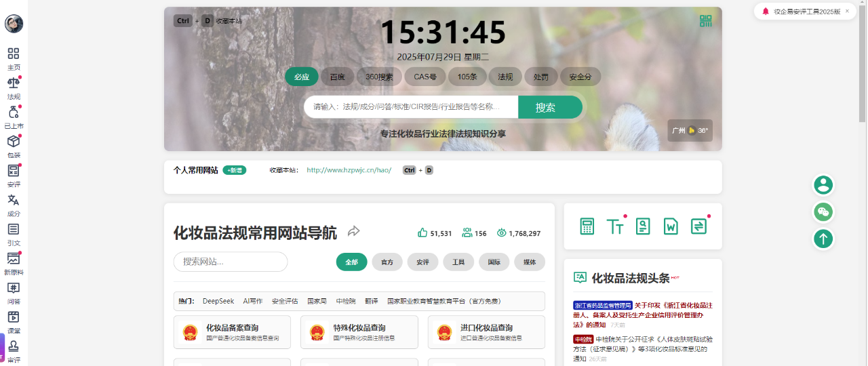The height and width of the screenshot is (366, 868).
Task: Open the 特殊化妆品查询 card
Action: tap(359, 332)
